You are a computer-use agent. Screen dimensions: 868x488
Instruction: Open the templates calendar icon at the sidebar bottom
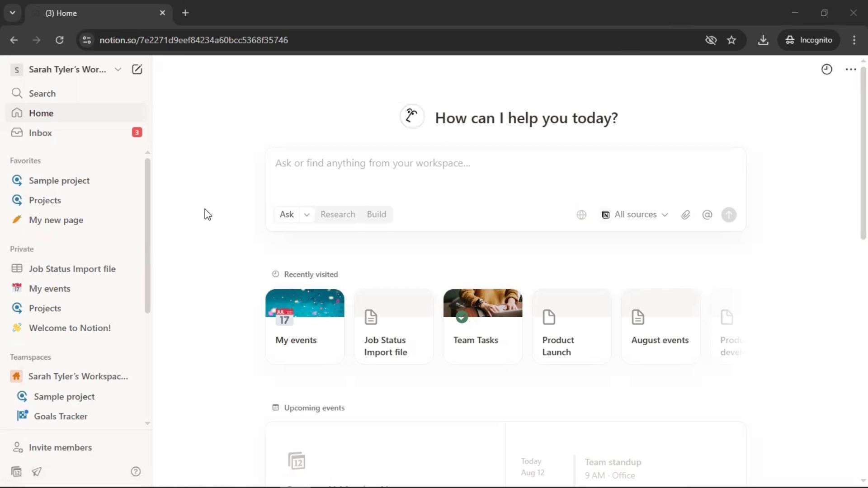(16, 472)
